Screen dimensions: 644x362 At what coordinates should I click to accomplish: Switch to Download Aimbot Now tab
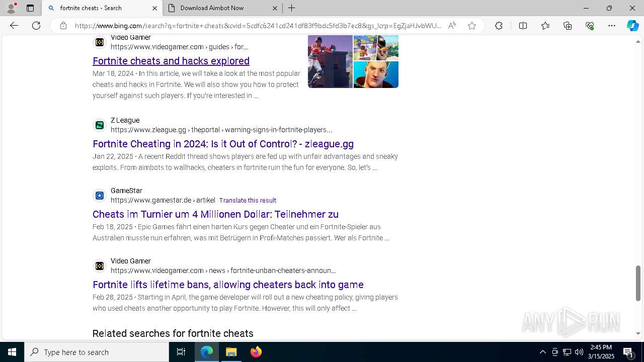(x=222, y=8)
